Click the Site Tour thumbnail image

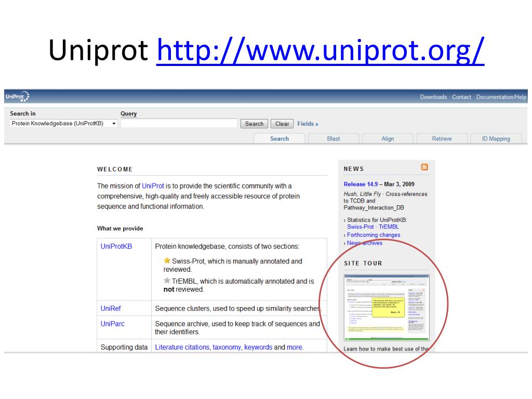click(387, 308)
